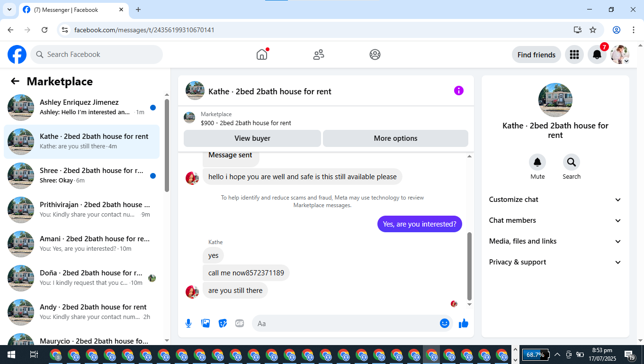
Task: Open Windows Task View
Action: click(x=34, y=355)
